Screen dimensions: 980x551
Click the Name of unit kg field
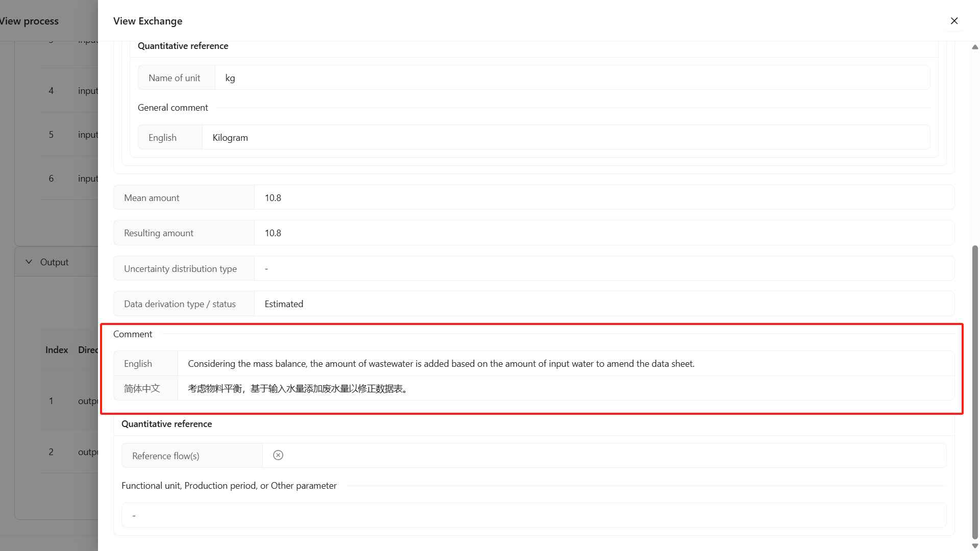(x=572, y=78)
